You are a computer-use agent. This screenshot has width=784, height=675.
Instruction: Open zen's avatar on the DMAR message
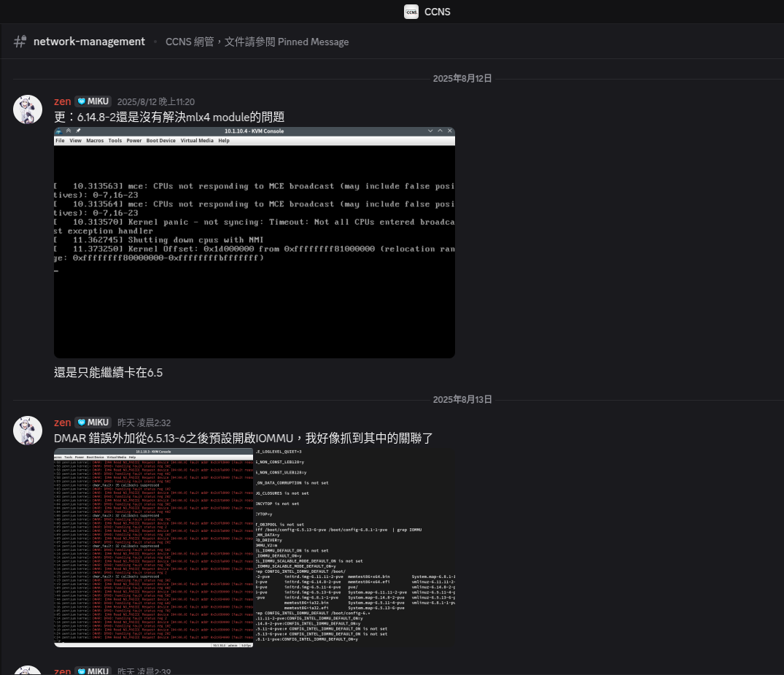(28, 431)
